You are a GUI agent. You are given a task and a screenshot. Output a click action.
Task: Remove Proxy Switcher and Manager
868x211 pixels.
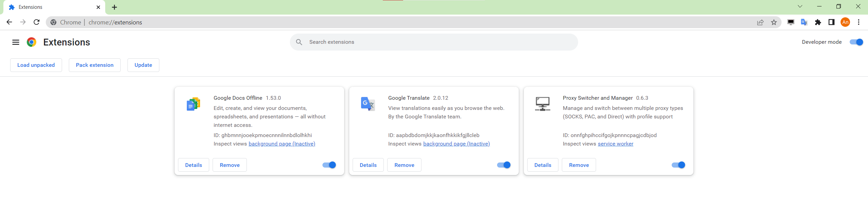coord(579,165)
